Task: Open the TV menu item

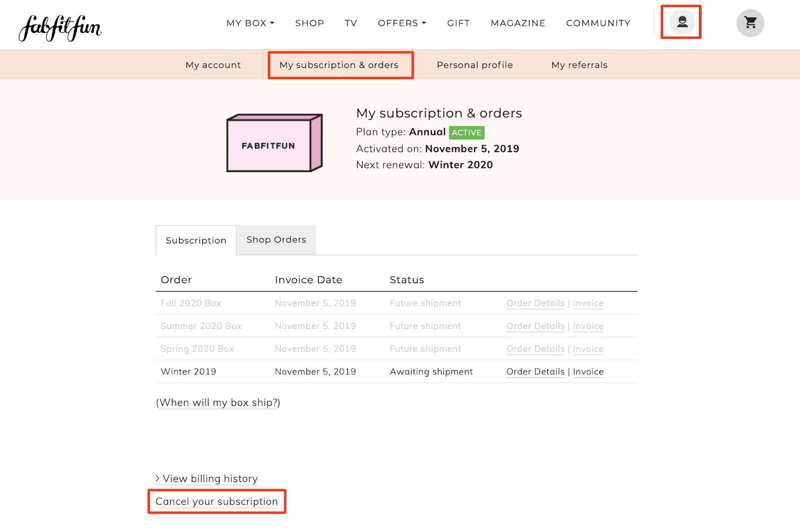Action: pos(351,23)
